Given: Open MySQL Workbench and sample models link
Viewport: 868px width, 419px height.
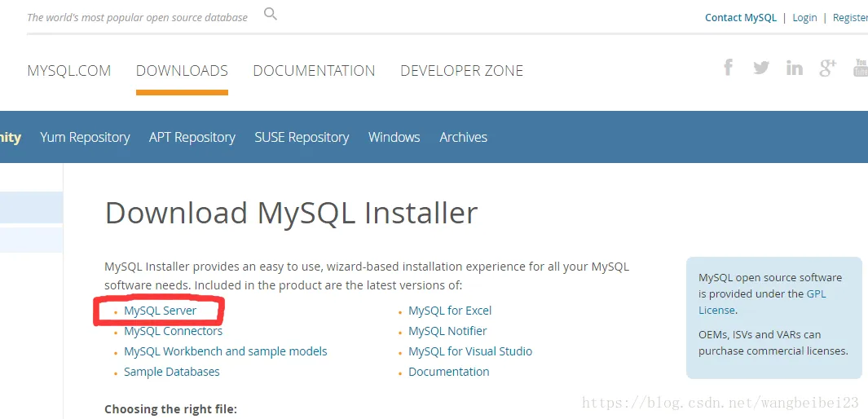Looking at the screenshot, I should (225, 351).
